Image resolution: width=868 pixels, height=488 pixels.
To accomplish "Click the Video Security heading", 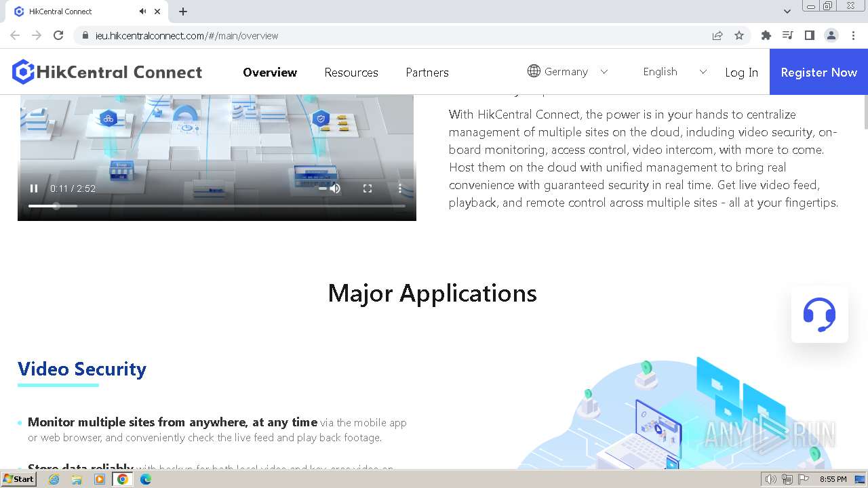I will tap(82, 369).
